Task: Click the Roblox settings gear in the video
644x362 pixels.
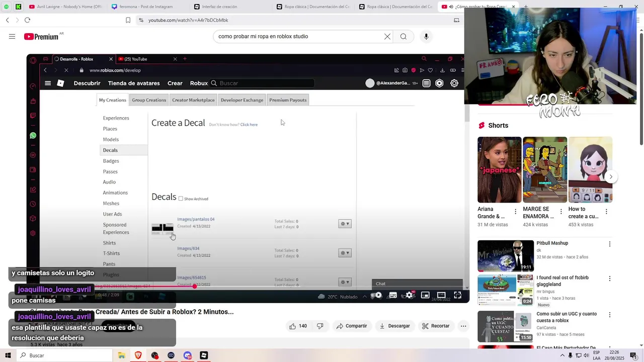Action: [454, 83]
